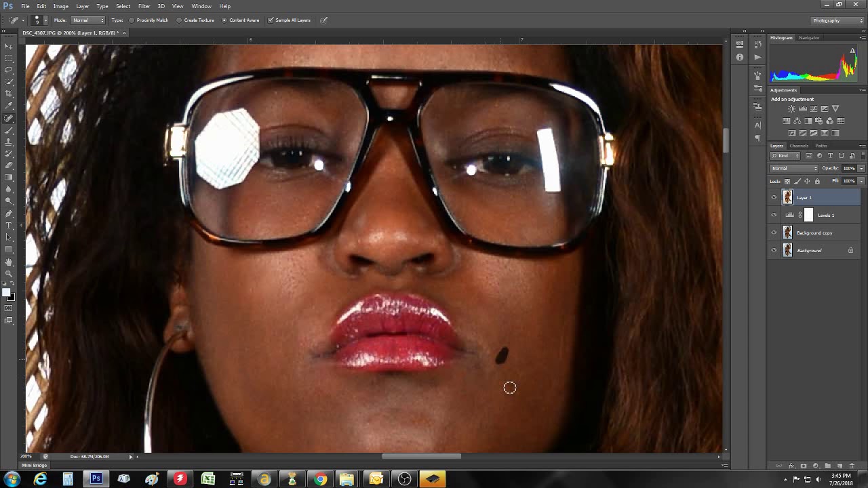868x488 pixels.
Task: Click the background color swatch
Action: pos(11,297)
